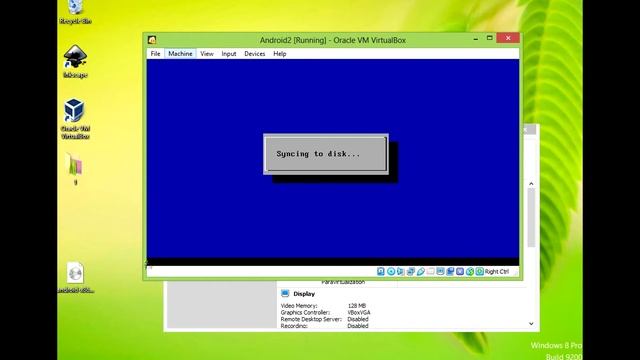The image size is (640, 360).
Task: Click the audio status bar icon
Action: click(401, 271)
